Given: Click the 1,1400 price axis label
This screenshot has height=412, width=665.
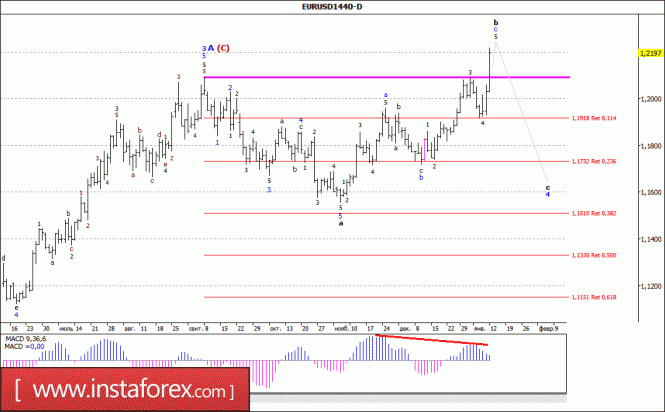Looking at the screenshot, I should [x=651, y=239].
